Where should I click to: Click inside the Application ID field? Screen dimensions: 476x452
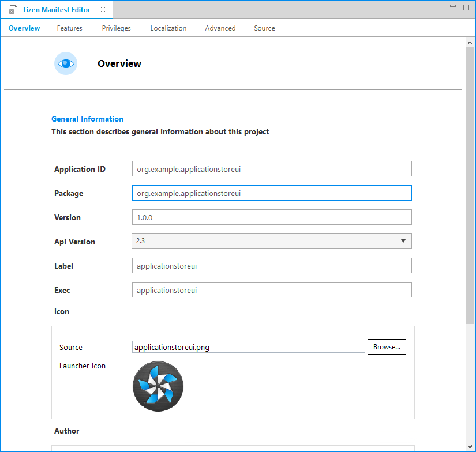(271, 168)
